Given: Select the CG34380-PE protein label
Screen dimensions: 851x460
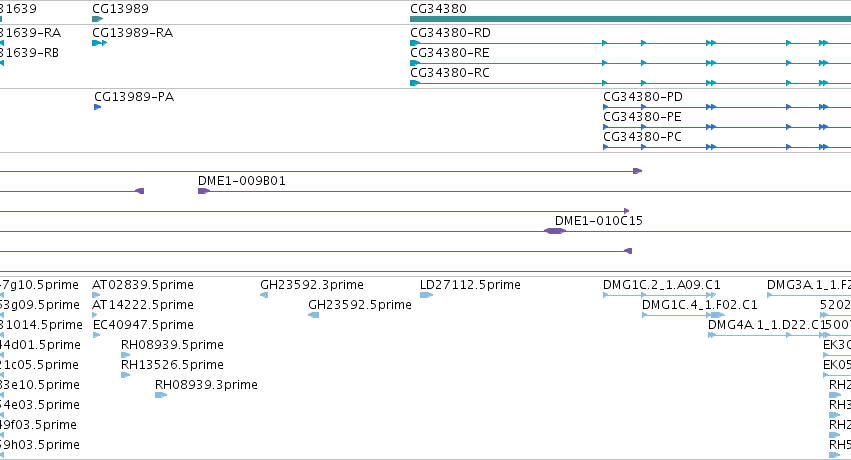Looking at the screenshot, I should (x=642, y=117).
